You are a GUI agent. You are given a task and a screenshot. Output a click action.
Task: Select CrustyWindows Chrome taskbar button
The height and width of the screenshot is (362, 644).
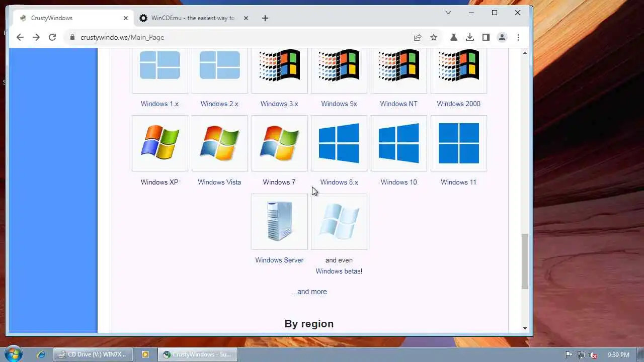[198, 354]
